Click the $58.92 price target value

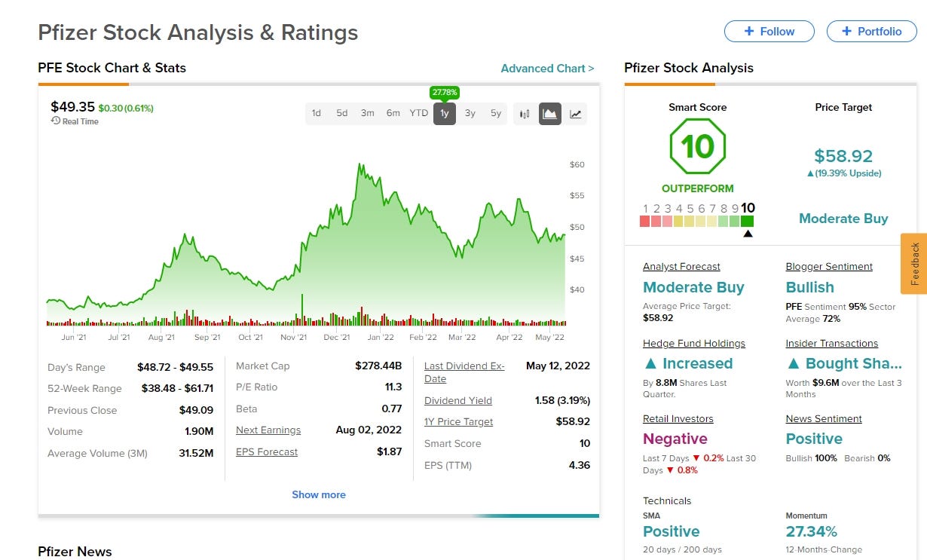pos(843,156)
